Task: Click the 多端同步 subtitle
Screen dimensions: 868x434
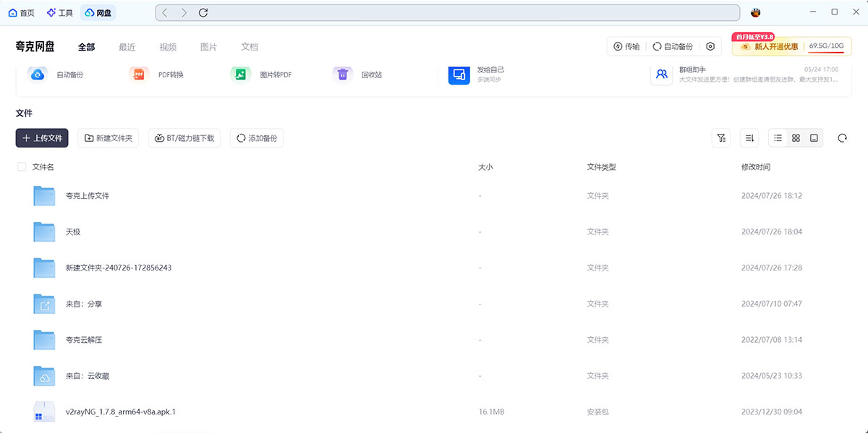Action: coord(489,80)
